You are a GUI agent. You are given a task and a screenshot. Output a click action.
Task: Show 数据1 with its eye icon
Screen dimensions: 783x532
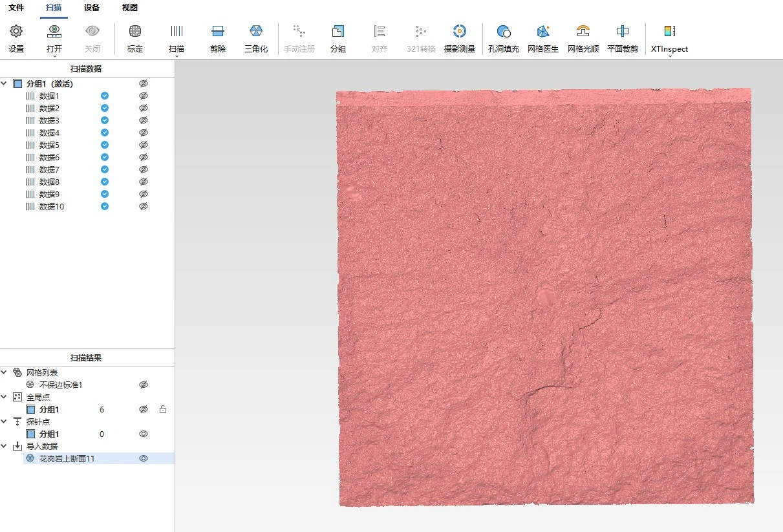tap(144, 96)
